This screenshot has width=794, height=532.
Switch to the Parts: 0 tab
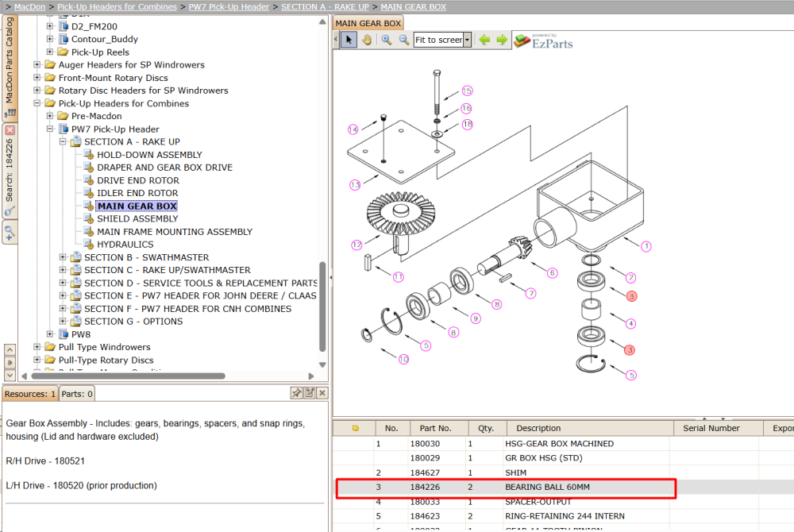click(77, 394)
